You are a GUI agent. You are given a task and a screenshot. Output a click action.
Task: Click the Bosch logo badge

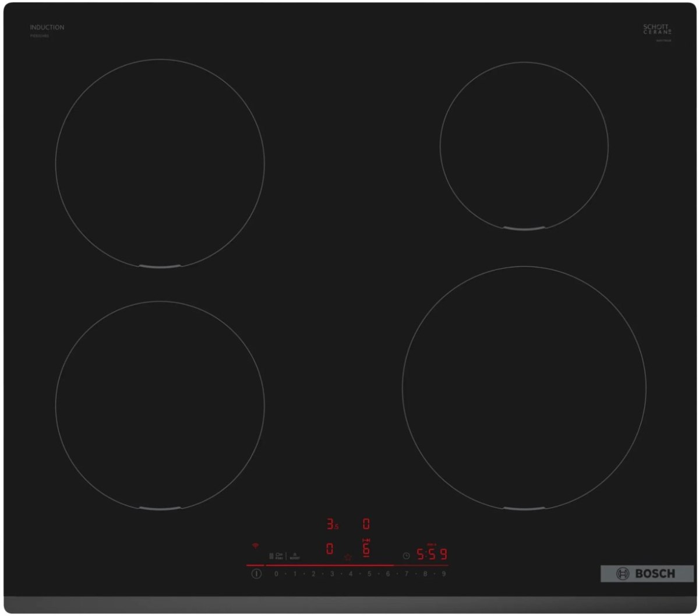(x=647, y=573)
